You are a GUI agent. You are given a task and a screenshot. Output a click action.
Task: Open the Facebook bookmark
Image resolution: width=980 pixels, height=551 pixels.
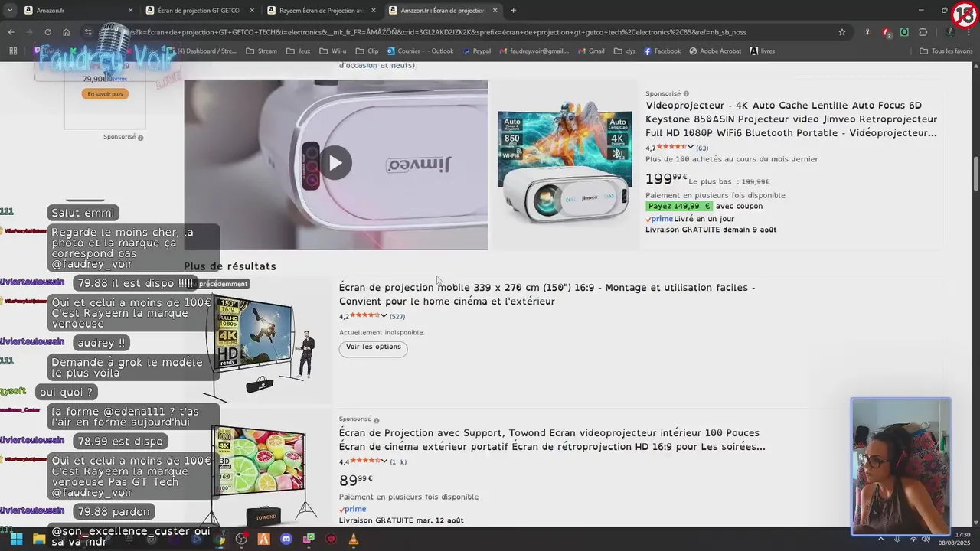coord(661,51)
